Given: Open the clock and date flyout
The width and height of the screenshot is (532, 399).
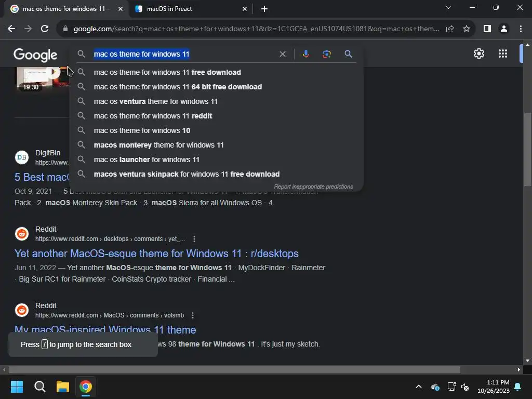Looking at the screenshot, I should coord(494,387).
